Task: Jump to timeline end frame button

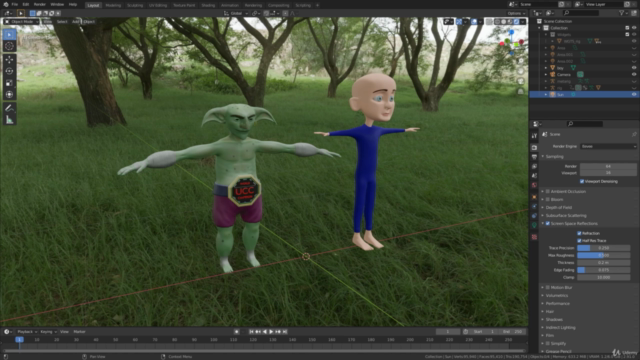Action: pos(285,332)
